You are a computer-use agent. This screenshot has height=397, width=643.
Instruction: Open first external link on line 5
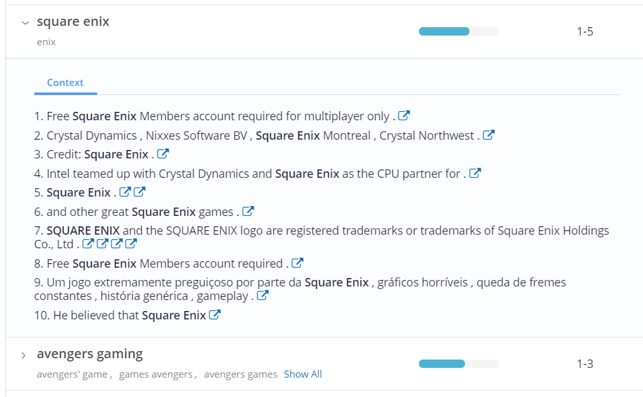tap(125, 192)
